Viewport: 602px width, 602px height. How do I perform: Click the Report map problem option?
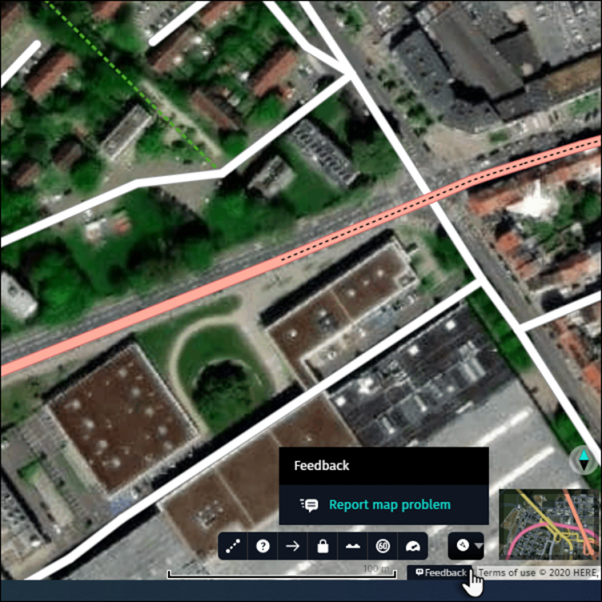pos(389,505)
